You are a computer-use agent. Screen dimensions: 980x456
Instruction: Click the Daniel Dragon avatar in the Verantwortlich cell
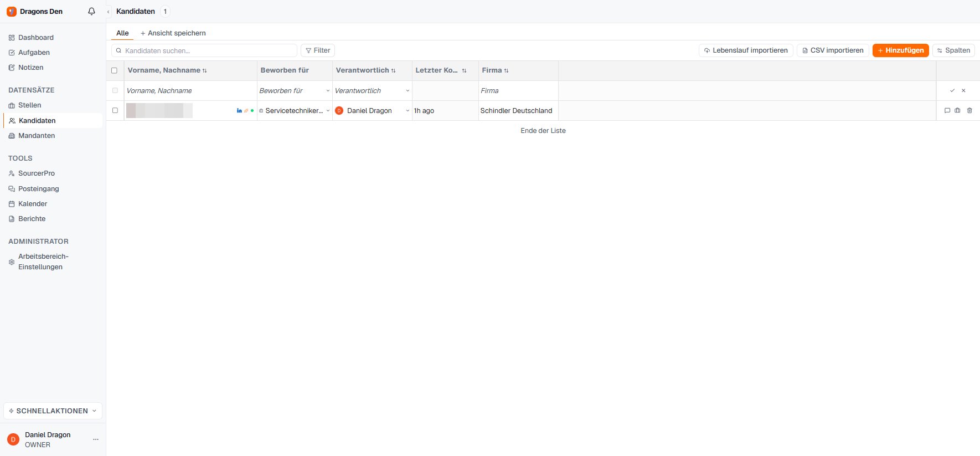[x=339, y=111]
